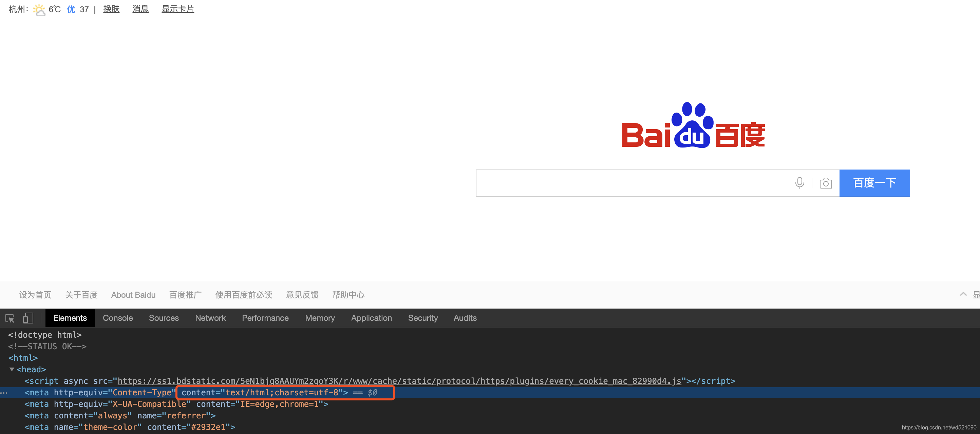Select the <!doctype html> line
This screenshot has width=980, height=434.
pyautogui.click(x=45, y=335)
